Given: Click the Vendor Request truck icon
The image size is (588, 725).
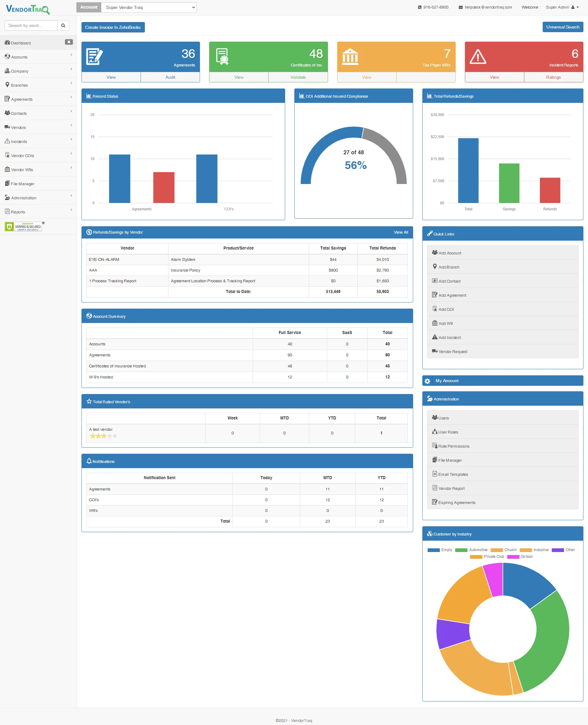Looking at the screenshot, I should coord(435,351).
